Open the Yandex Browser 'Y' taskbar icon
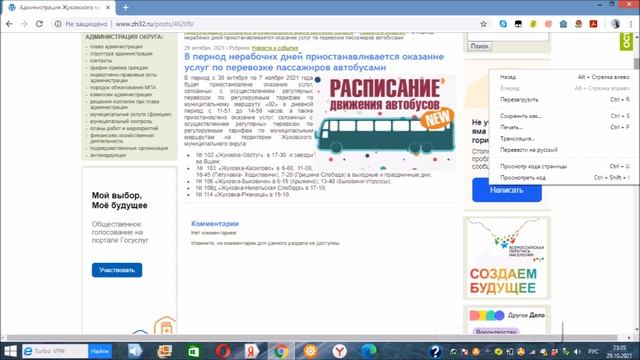640x360 pixels. coord(339,351)
